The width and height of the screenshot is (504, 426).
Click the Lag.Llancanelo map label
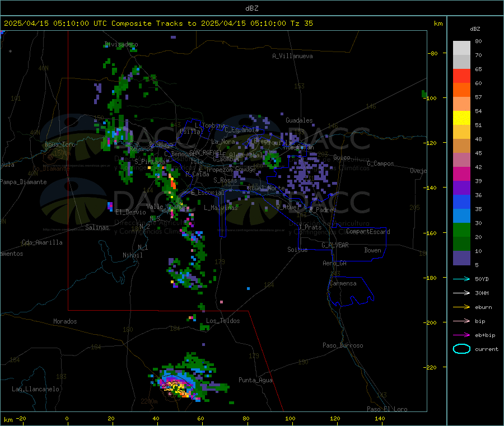35,389
